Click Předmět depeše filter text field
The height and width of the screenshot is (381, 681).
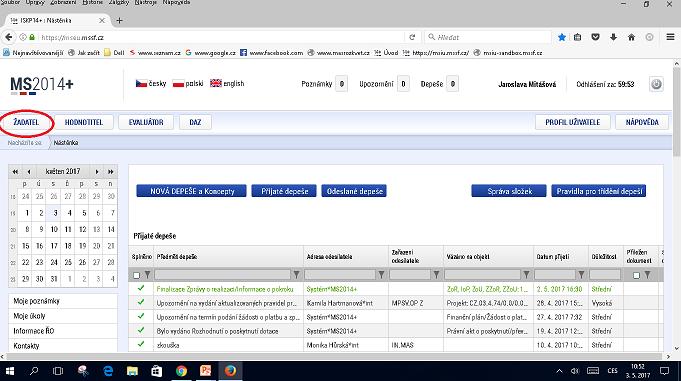click(x=222, y=275)
